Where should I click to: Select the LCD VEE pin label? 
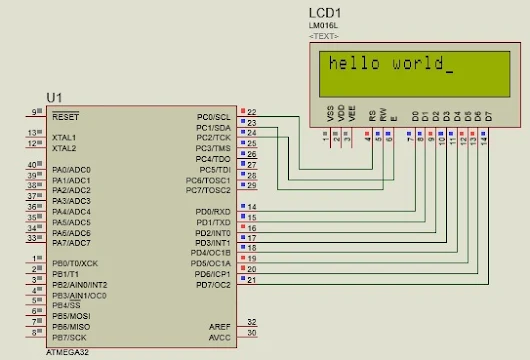click(352, 114)
